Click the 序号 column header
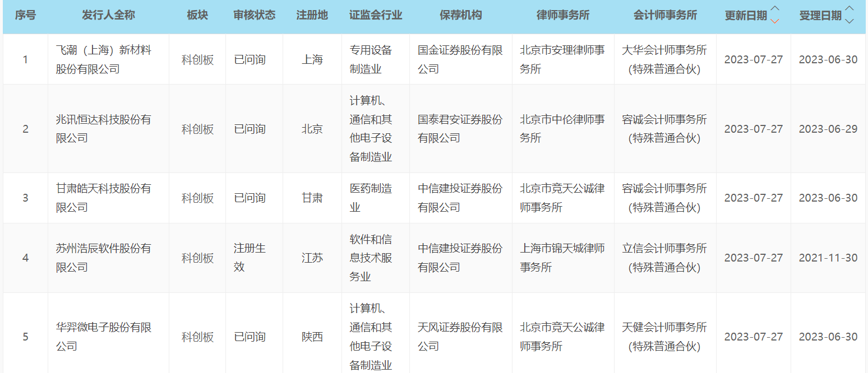 coord(25,15)
